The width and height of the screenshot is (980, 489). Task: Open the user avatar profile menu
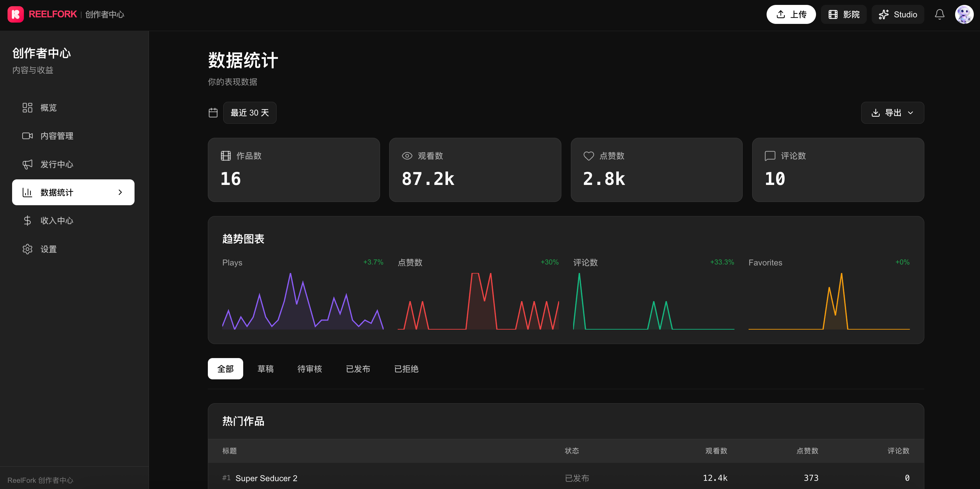pyautogui.click(x=964, y=14)
